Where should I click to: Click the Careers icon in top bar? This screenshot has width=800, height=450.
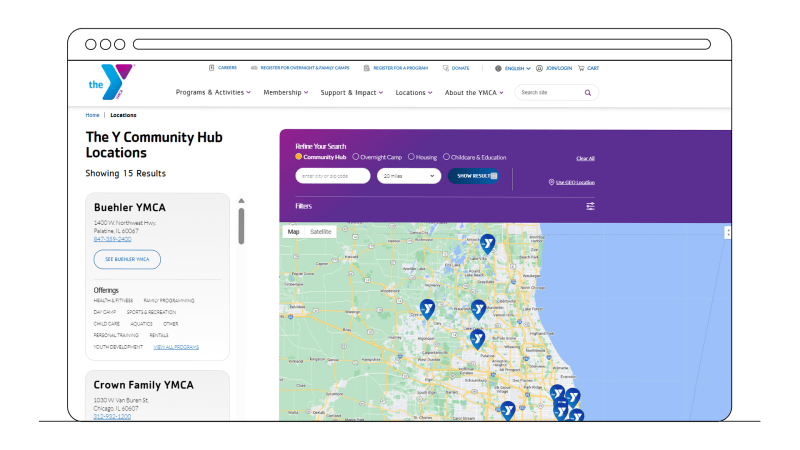(x=211, y=68)
